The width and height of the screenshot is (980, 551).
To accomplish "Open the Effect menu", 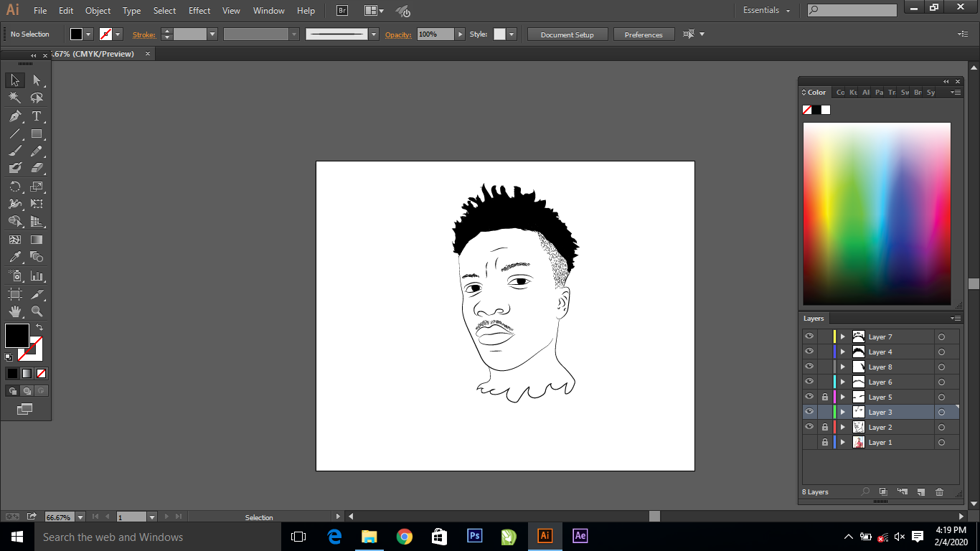I will (199, 11).
